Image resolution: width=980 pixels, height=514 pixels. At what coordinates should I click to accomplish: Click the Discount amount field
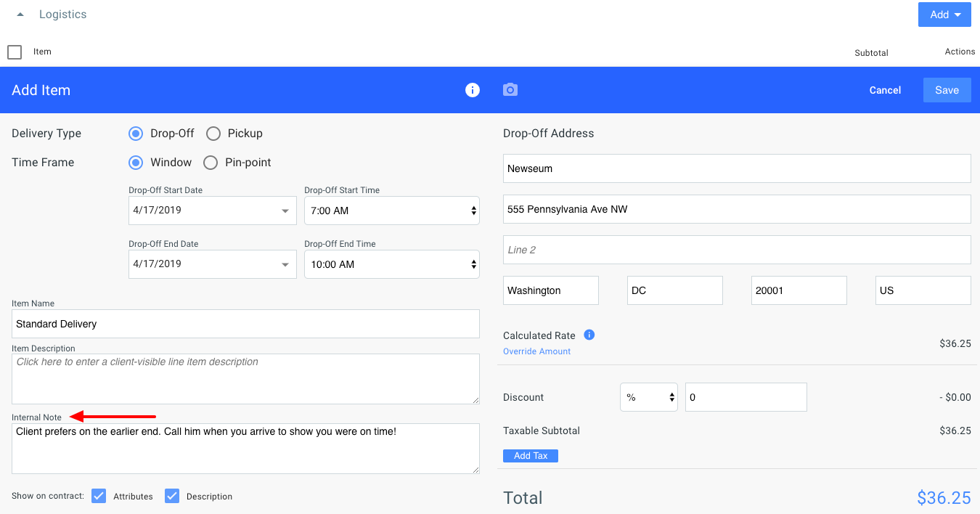pyautogui.click(x=746, y=397)
